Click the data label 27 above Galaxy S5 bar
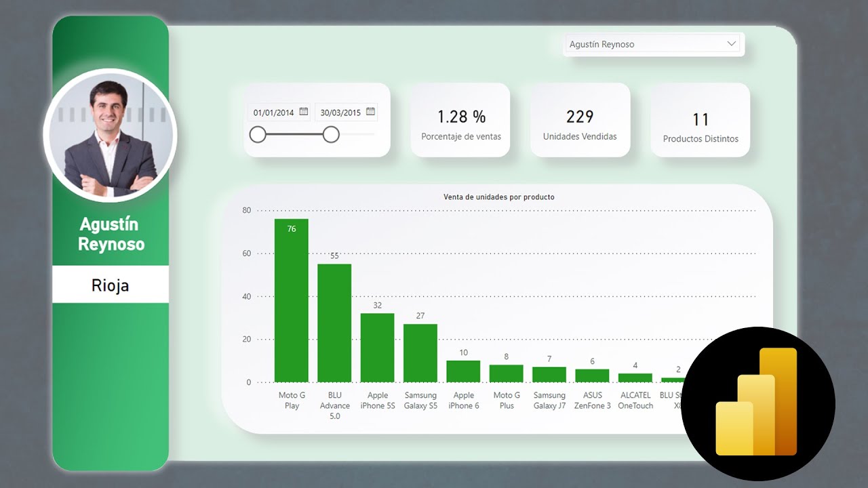 point(420,316)
